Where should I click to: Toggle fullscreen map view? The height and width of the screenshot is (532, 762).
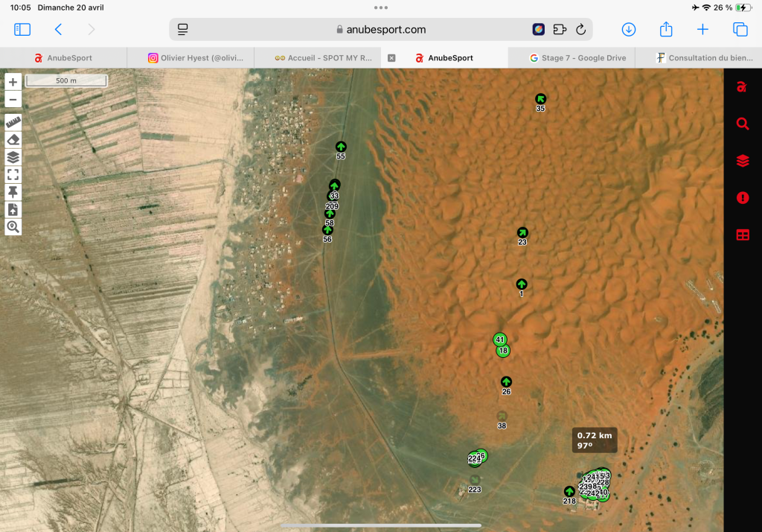[x=13, y=175]
